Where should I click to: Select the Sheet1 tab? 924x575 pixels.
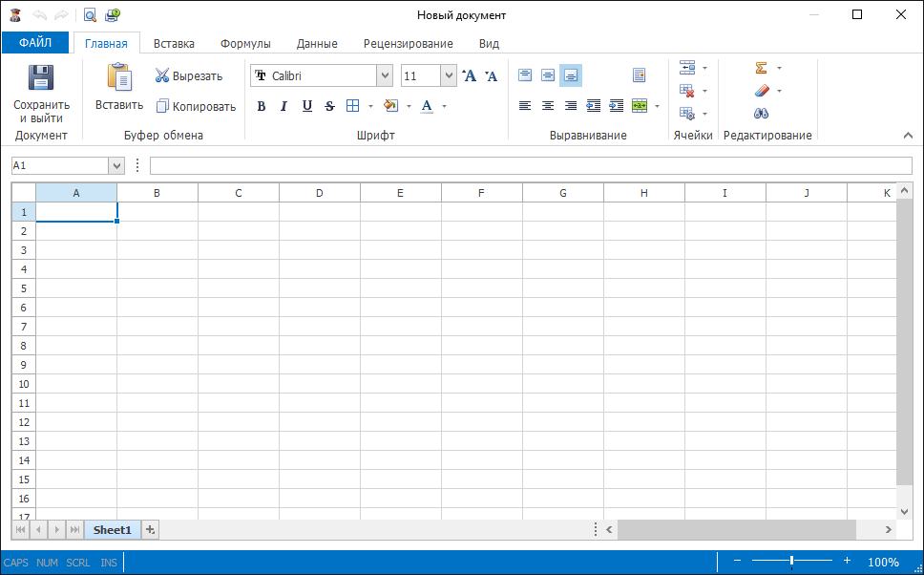[x=112, y=529]
